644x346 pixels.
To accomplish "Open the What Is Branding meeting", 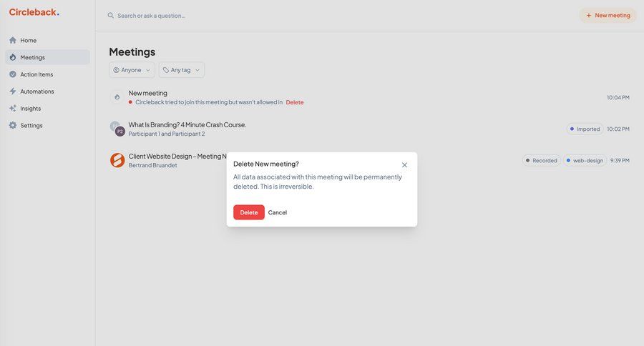I will coord(187,124).
